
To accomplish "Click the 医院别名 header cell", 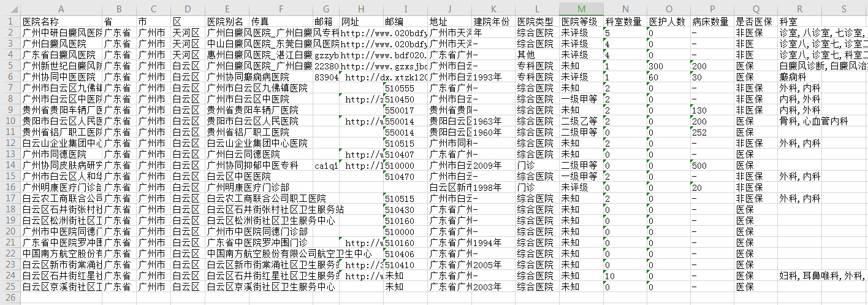I will [x=227, y=21].
